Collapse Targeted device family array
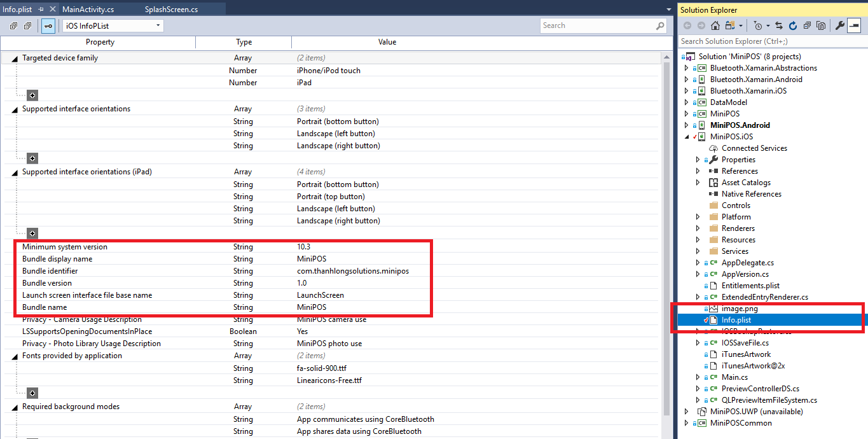This screenshot has height=439, width=868. click(x=14, y=59)
